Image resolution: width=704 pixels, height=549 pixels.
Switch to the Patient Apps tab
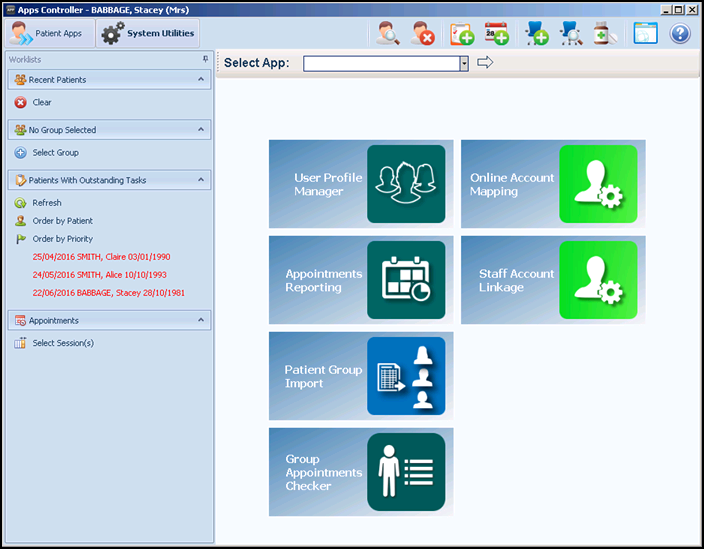coord(49,34)
